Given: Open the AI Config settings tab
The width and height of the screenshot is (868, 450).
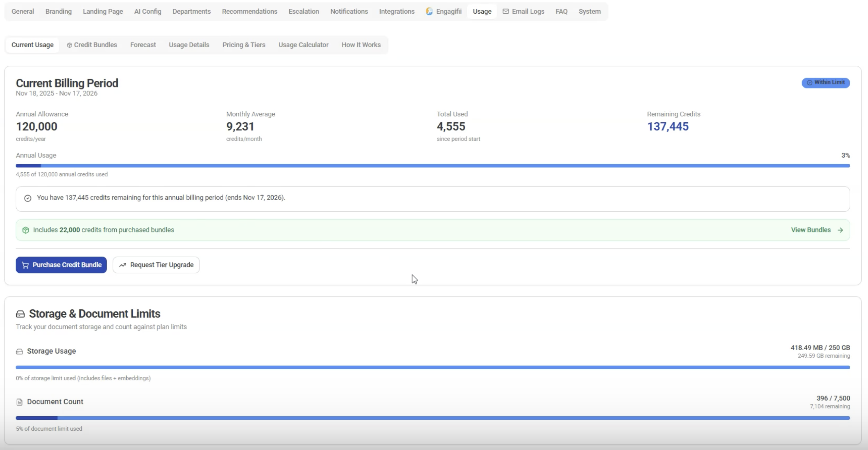Looking at the screenshot, I should (x=147, y=11).
